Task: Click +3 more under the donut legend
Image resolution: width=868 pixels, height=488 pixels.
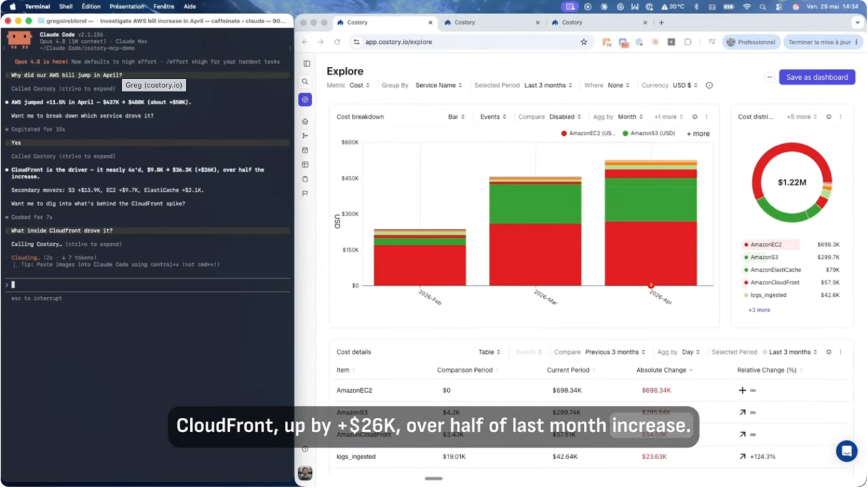Action: coord(759,310)
